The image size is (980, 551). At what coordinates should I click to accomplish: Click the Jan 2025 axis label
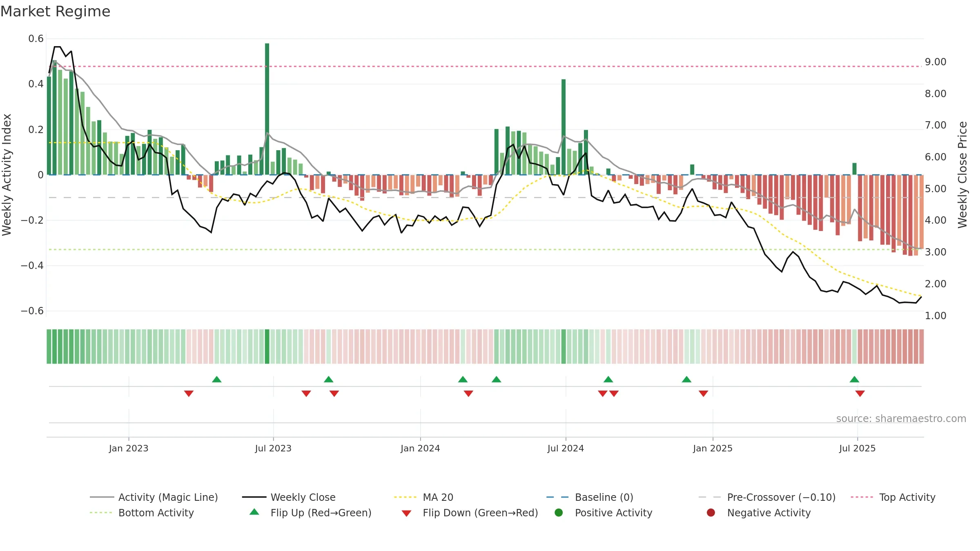point(713,449)
